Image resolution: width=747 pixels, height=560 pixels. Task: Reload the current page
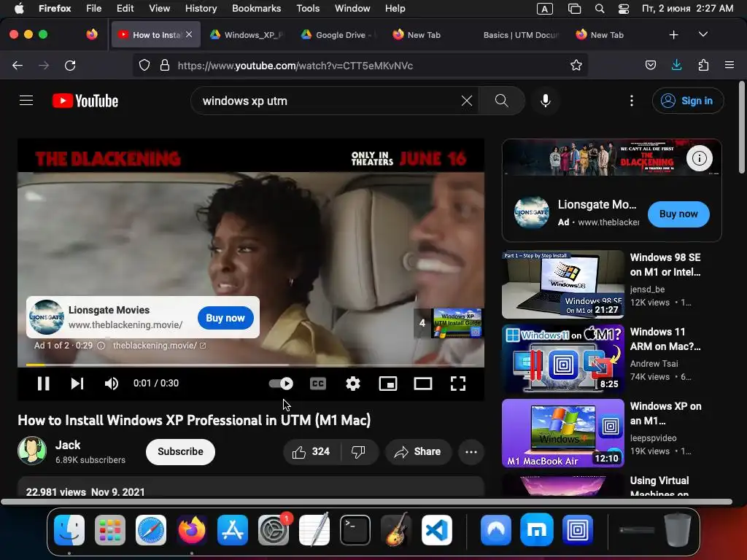70,65
